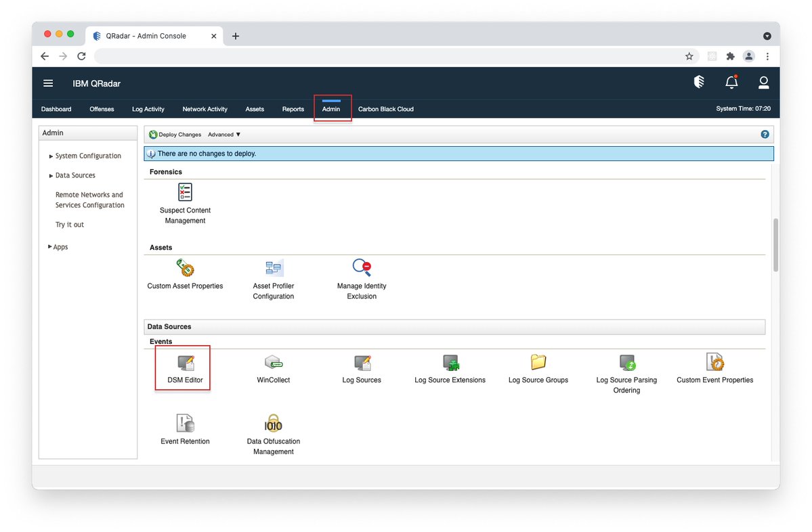Open Data Obfuscation Management
This screenshot has width=812, height=532.
coord(273,435)
